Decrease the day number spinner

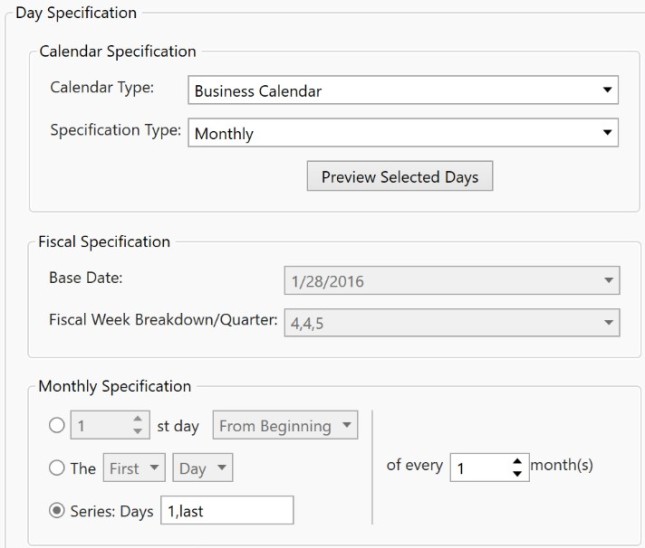click(138, 431)
